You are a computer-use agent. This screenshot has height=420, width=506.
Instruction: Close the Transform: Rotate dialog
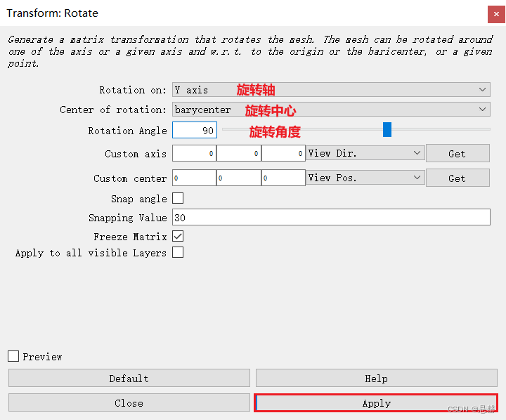(x=496, y=15)
